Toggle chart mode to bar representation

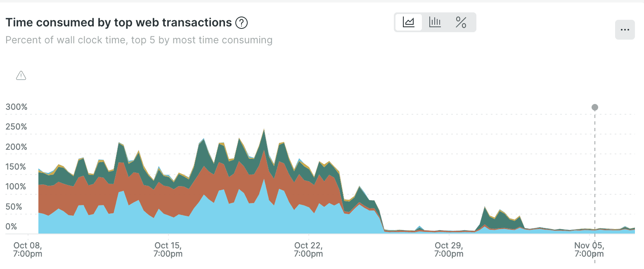coord(435,22)
